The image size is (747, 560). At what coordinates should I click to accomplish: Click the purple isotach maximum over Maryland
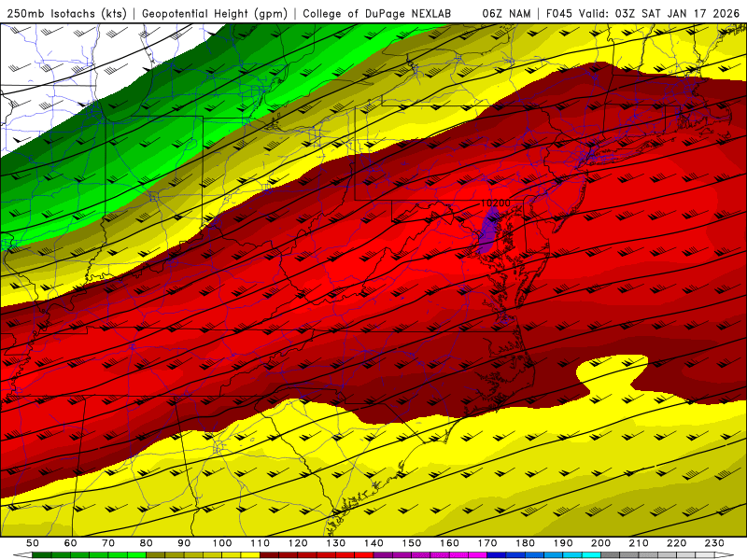point(488,230)
